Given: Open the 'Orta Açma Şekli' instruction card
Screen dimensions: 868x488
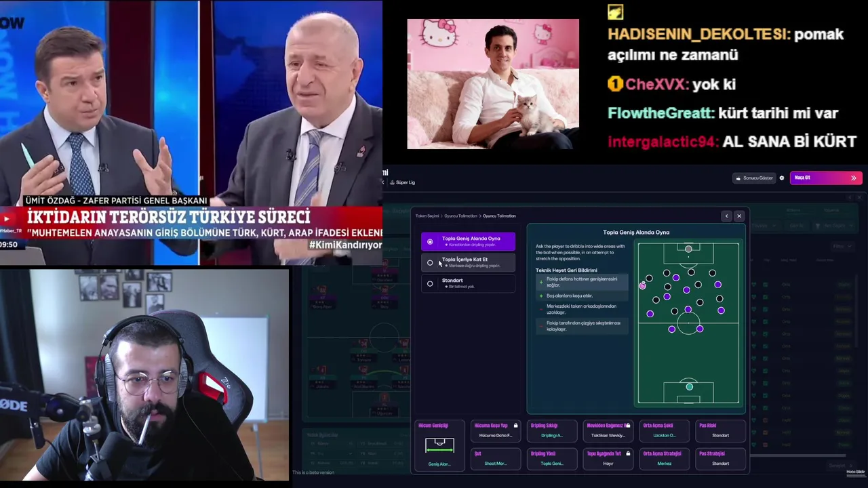Looking at the screenshot, I should pos(665,431).
